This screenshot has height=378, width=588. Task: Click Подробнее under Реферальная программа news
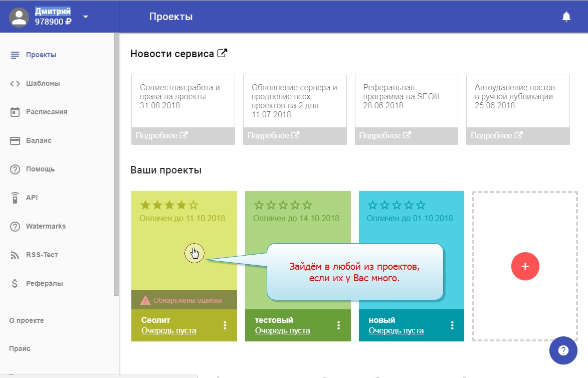383,135
